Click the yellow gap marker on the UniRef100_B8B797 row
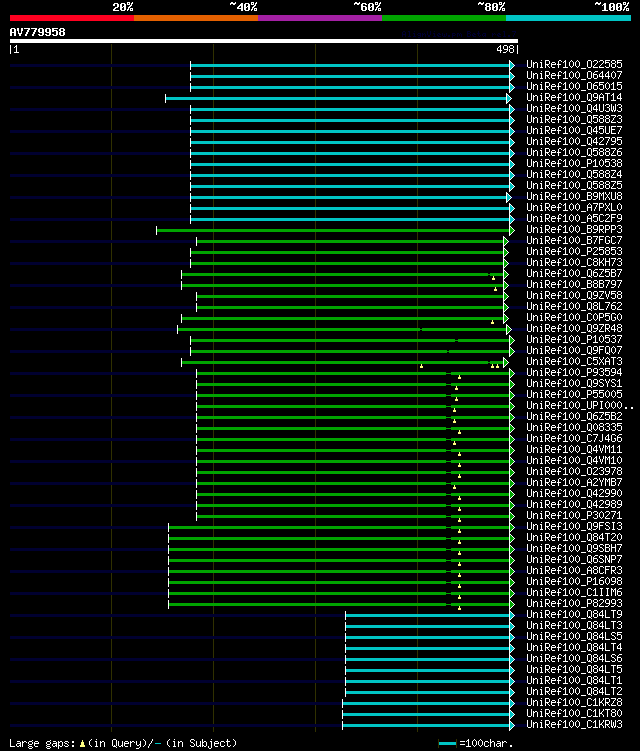Screen dimensions: 640x751 point(495,289)
